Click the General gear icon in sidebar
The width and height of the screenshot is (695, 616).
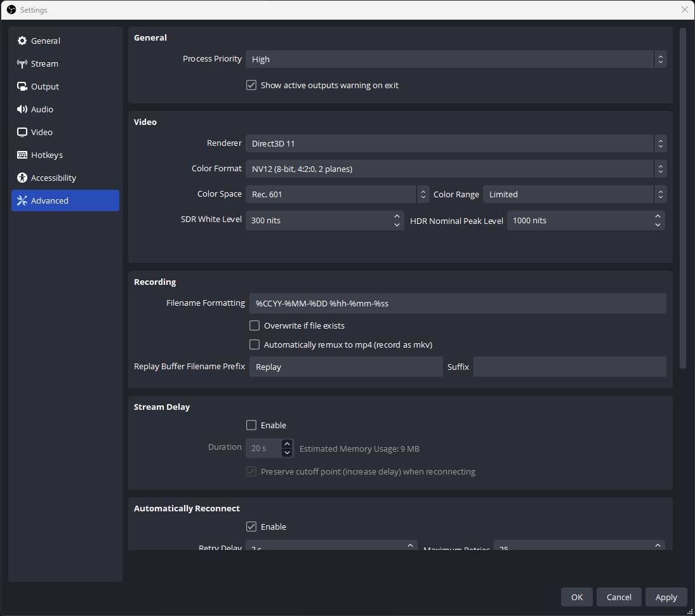(22, 41)
